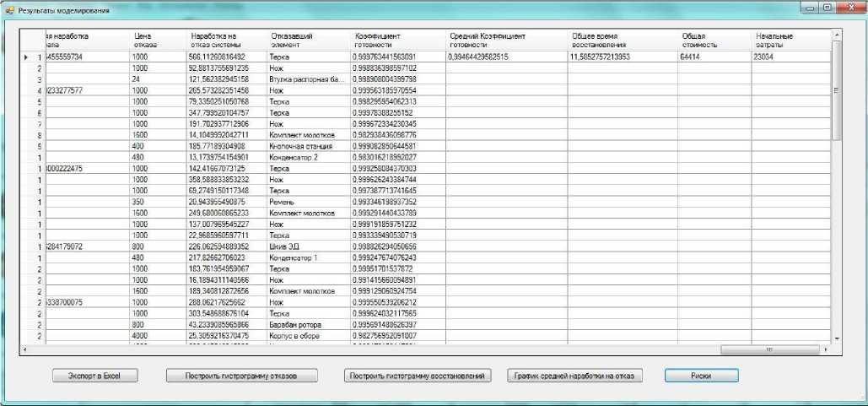Image resolution: width=868 pixels, height=406 pixels.
Task: Select cell 121,562382945158
Action: click(226, 79)
